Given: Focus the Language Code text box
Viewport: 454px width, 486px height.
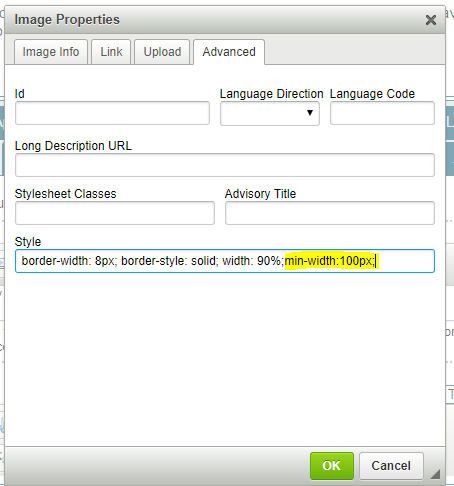Looking at the screenshot, I should pos(382,113).
